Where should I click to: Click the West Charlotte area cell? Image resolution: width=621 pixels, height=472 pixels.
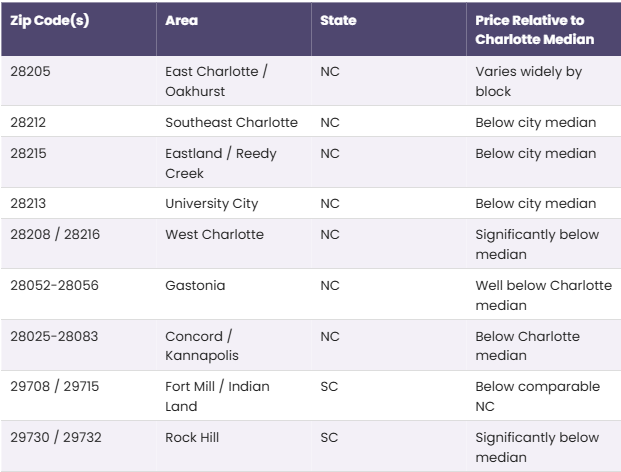pos(214,235)
